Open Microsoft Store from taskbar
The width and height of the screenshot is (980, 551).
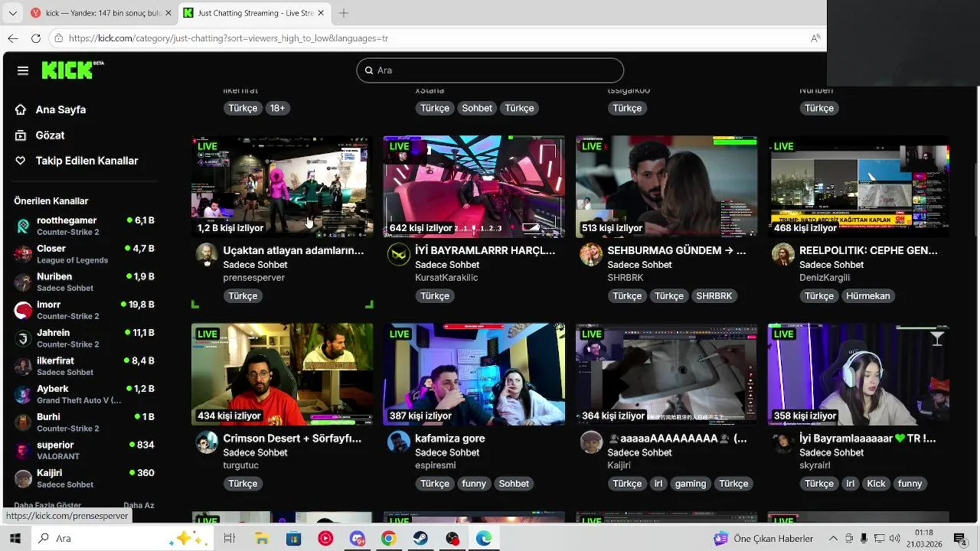coord(293,539)
